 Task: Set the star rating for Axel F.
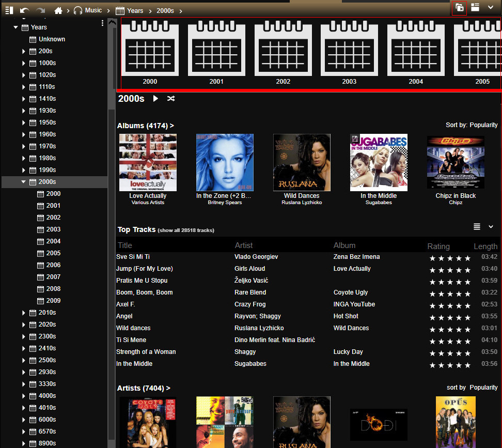point(449,305)
